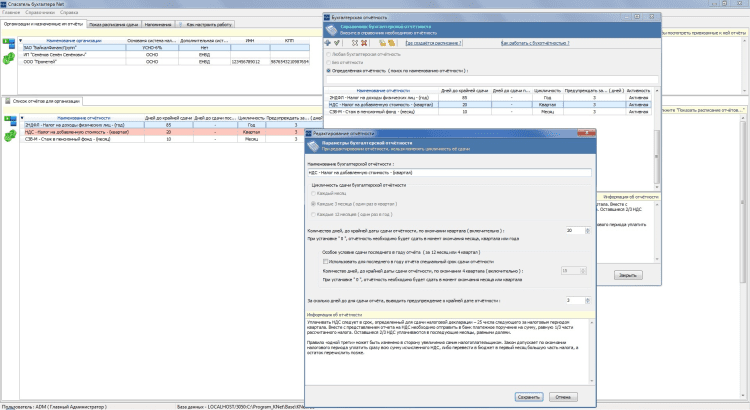Select '2НДФЛ' row in organization reports list

click(163, 125)
